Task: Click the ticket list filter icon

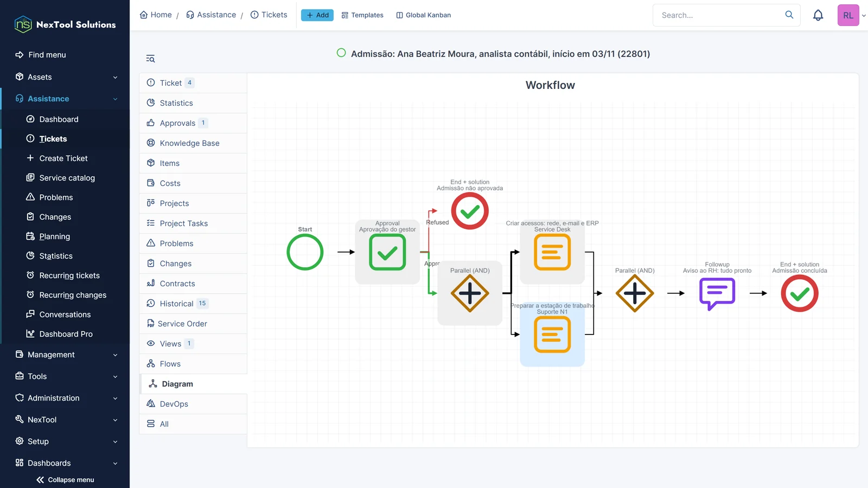Action: [x=150, y=59]
